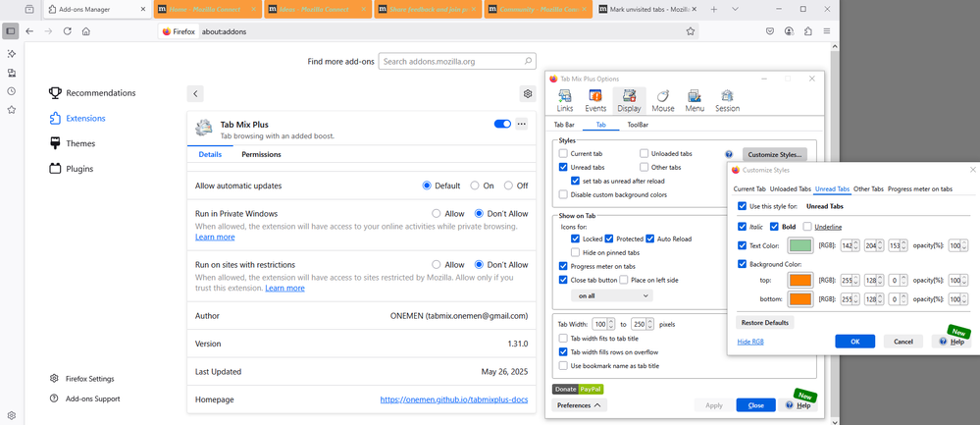Enable the Current tab styles checkbox

(x=563, y=153)
